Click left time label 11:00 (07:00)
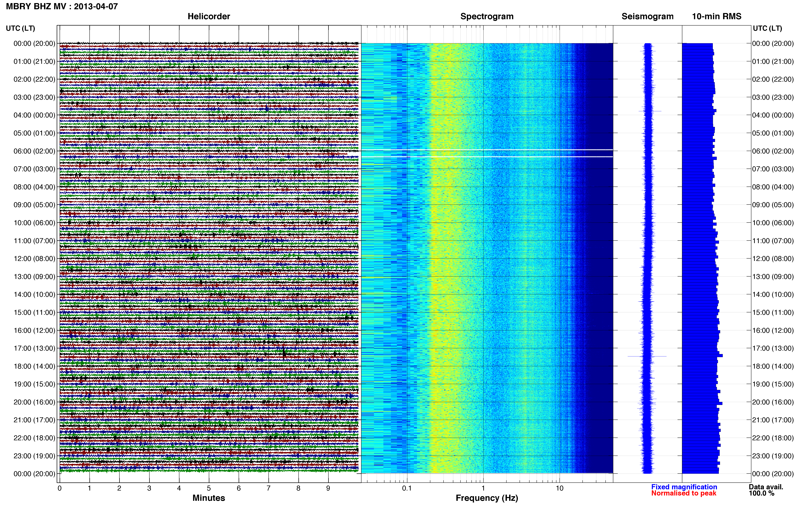Viewport: 812px width, 508px height. 34,241
